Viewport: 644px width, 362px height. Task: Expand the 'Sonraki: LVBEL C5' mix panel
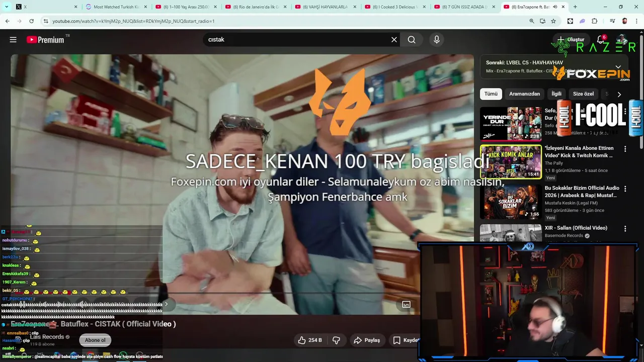coord(618,66)
